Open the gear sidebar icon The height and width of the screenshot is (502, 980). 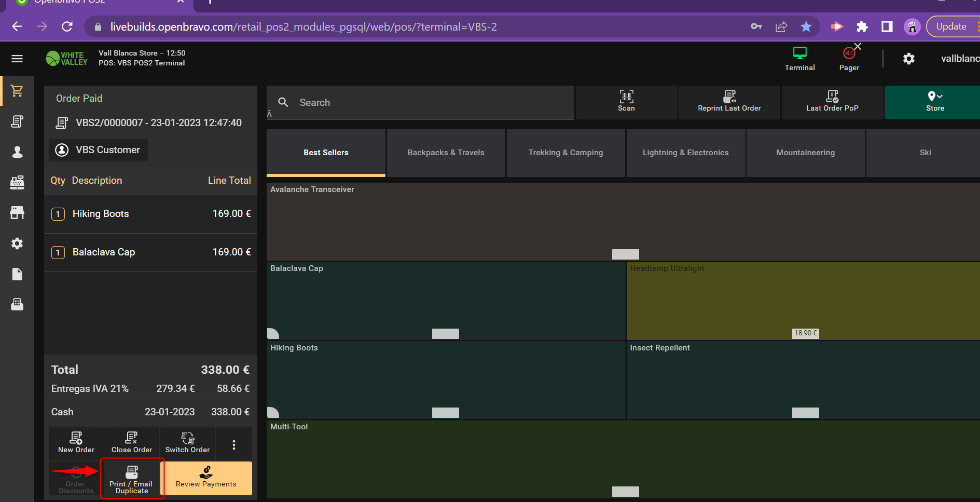tap(17, 243)
